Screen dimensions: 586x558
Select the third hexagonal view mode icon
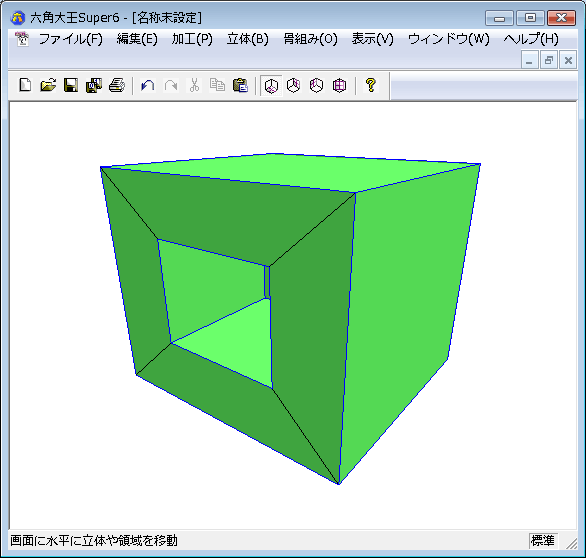click(x=317, y=85)
